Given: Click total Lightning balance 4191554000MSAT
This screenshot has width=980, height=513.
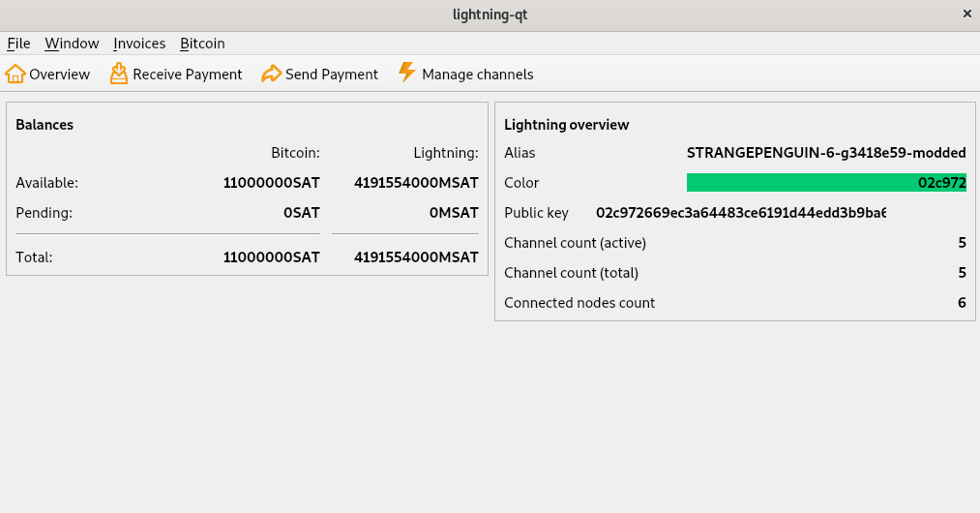Looking at the screenshot, I should coord(416,257).
